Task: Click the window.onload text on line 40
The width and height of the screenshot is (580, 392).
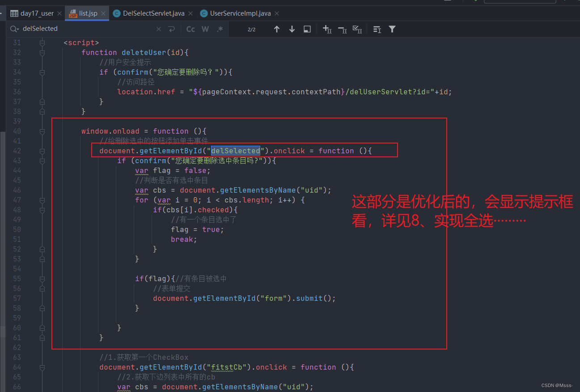Action: (110, 131)
